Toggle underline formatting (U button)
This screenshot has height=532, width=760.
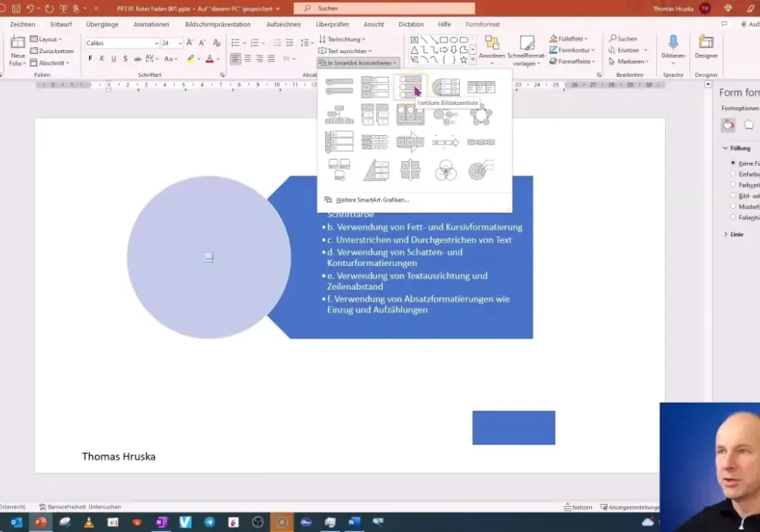pyautogui.click(x=113, y=59)
